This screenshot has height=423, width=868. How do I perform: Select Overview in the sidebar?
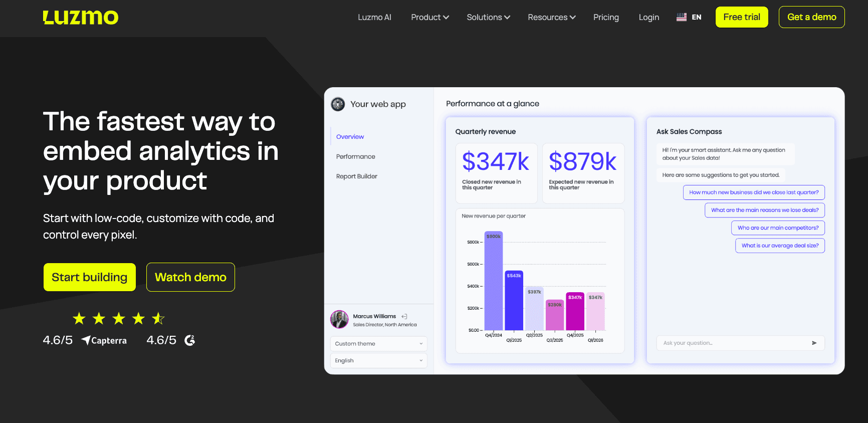click(350, 137)
